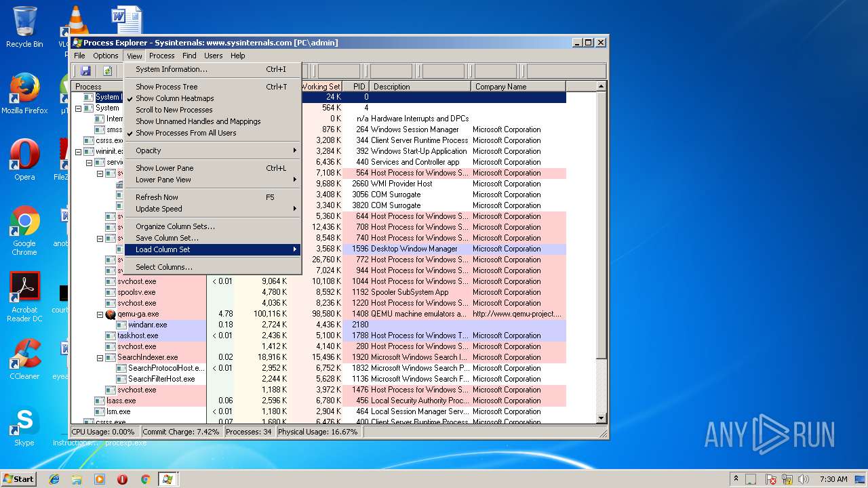Viewport: 868px width, 488px height.
Task: Click the Opera taskbar icon
Action: 122,479
